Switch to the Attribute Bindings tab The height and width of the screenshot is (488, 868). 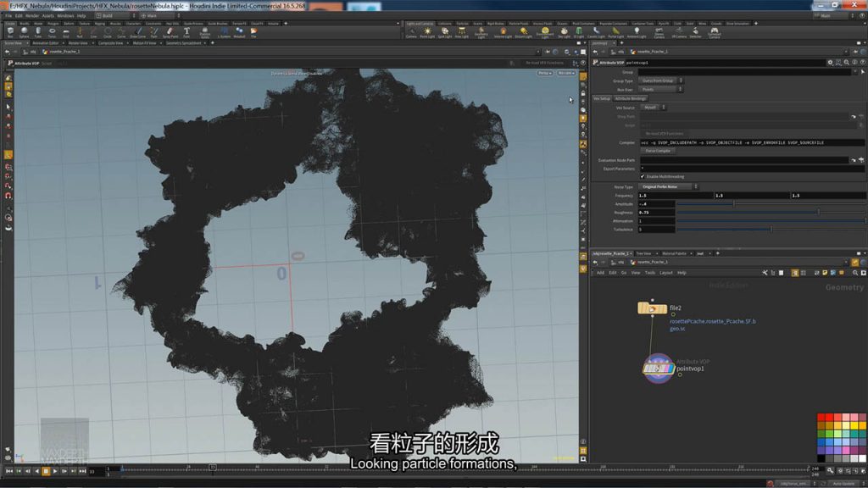(x=630, y=98)
